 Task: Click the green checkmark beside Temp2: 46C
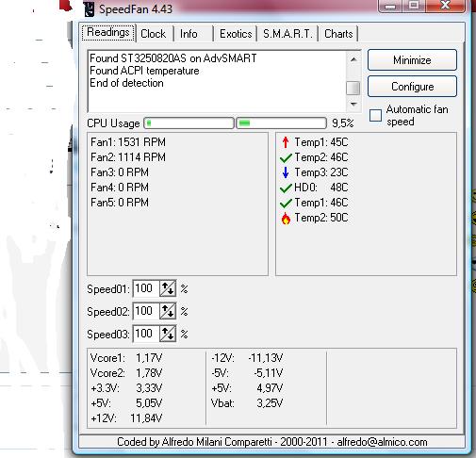coord(286,157)
